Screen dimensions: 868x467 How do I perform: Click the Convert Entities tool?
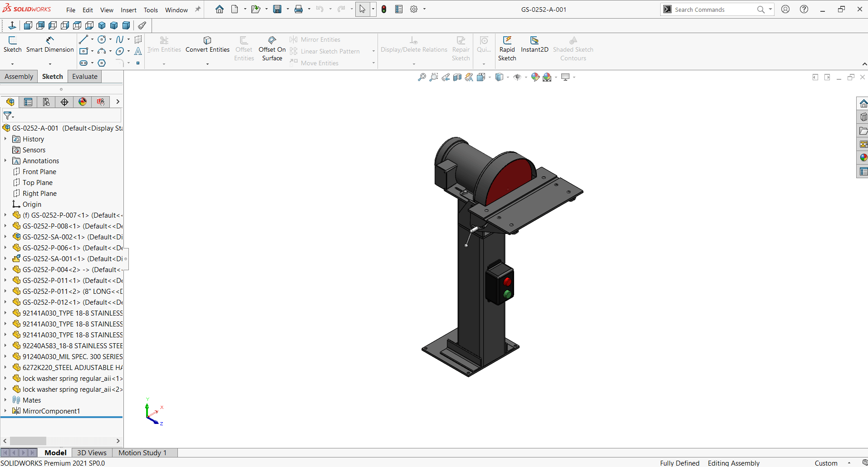[207, 44]
